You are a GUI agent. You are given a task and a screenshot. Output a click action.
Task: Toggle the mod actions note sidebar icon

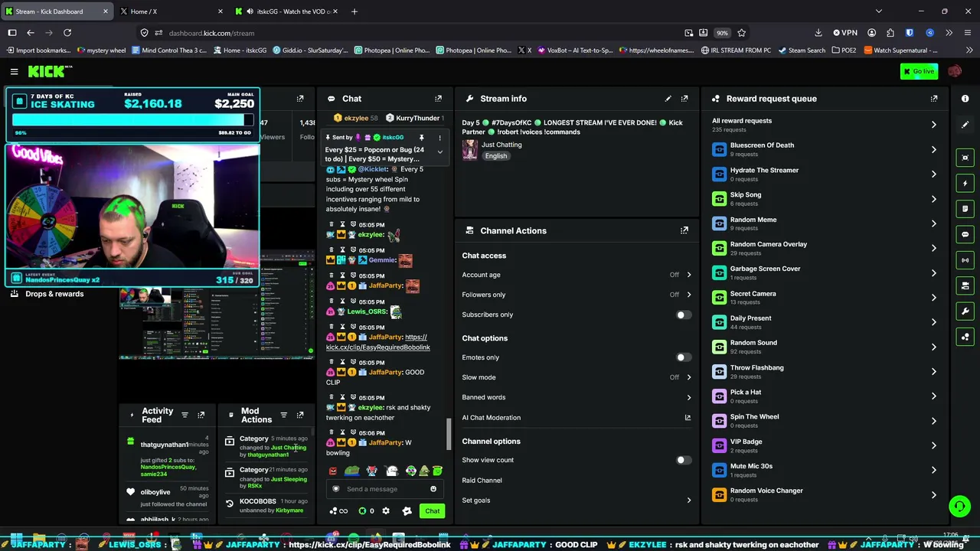(965, 209)
